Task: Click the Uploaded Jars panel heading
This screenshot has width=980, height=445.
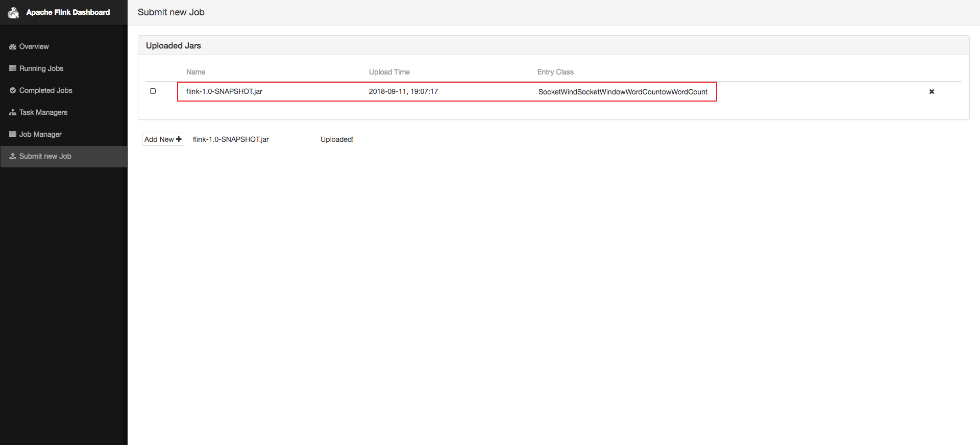Action: (174, 45)
